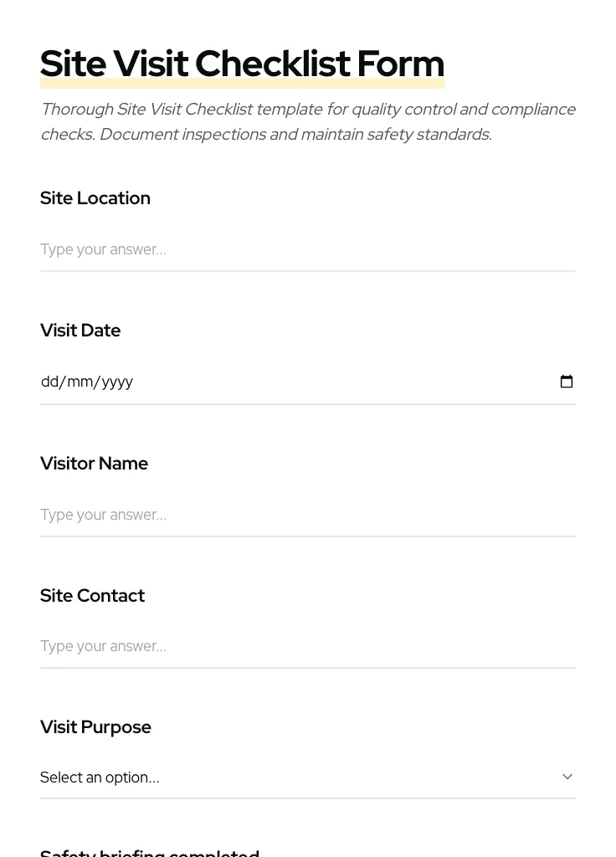Image resolution: width=616 pixels, height=857 pixels.
Task: Click the Visit Date label
Action: click(x=80, y=330)
